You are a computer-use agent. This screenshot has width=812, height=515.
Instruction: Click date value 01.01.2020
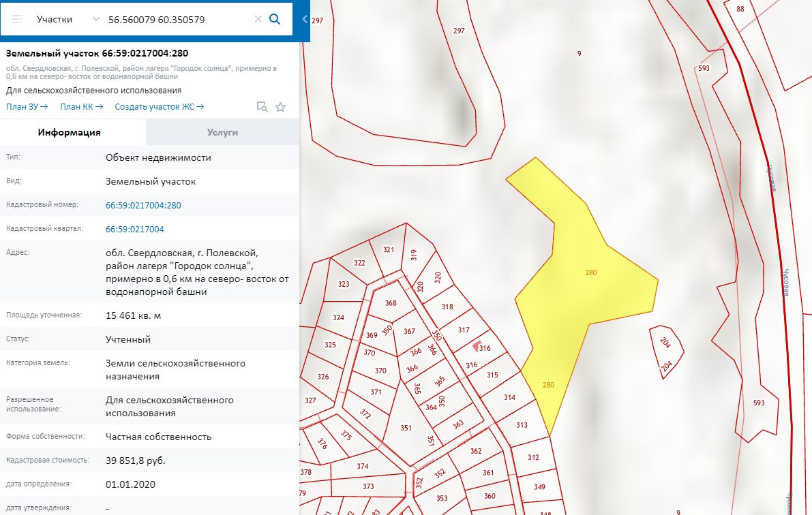click(x=130, y=484)
